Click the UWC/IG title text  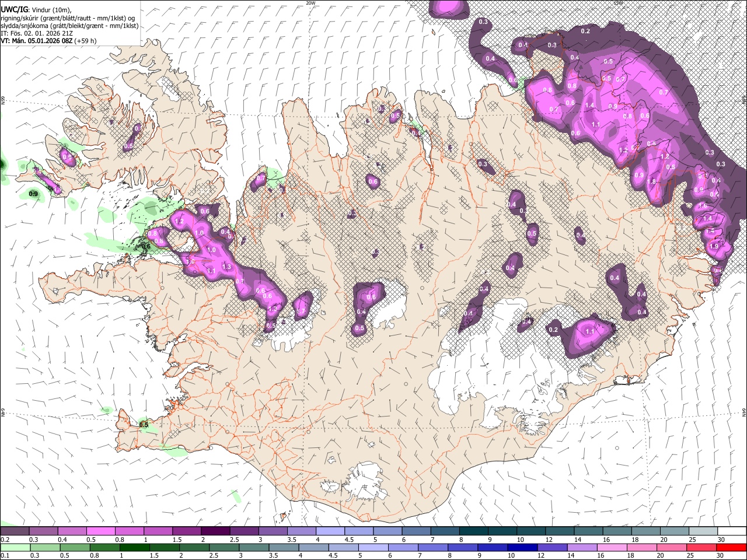[x=13, y=10]
